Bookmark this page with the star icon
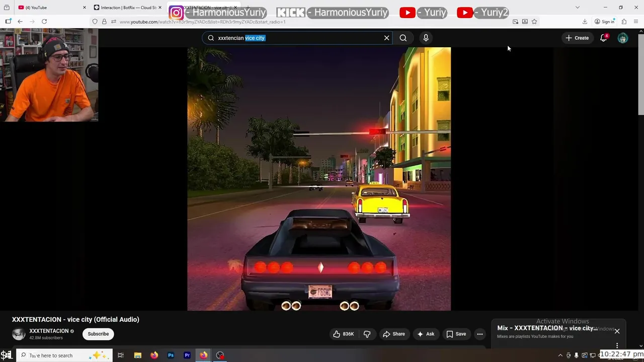644x362 pixels. pos(534,22)
